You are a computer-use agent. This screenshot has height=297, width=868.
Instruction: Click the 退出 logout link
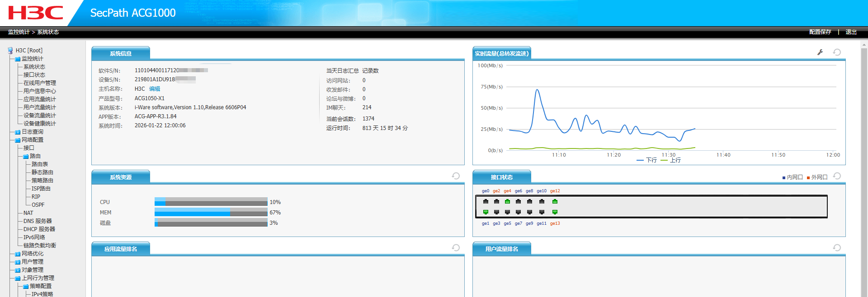pyautogui.click(x=851, y=32)
